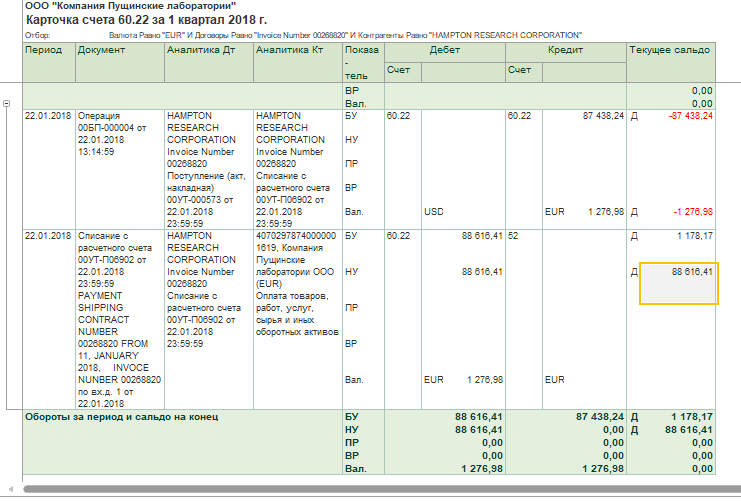Click the red -87 438,24 balance value

(690, 116)
